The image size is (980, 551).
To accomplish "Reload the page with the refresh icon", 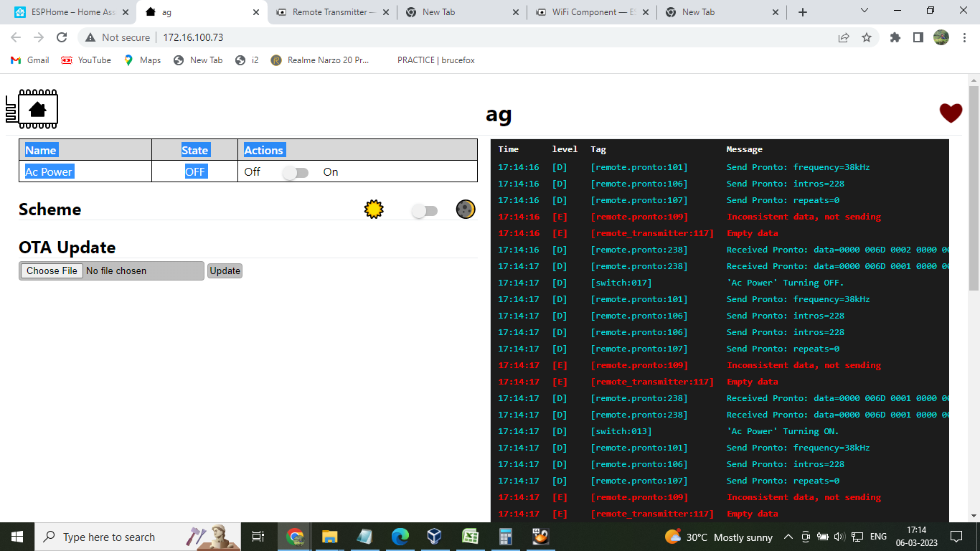I will click(x=62, y=37).
